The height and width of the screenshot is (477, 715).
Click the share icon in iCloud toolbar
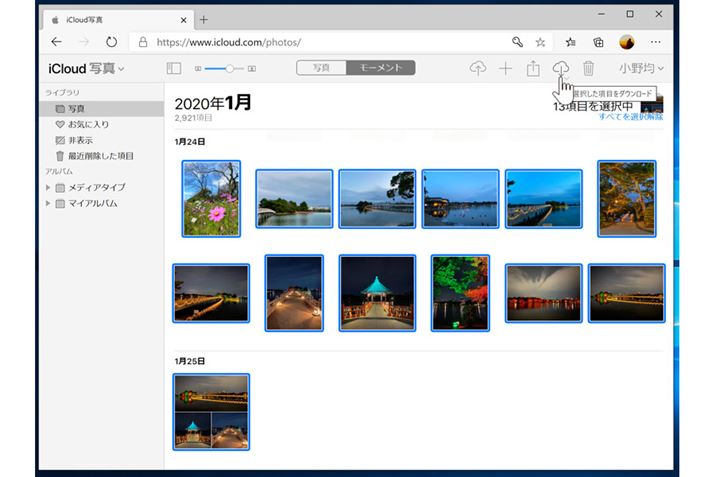pos(533,68)
